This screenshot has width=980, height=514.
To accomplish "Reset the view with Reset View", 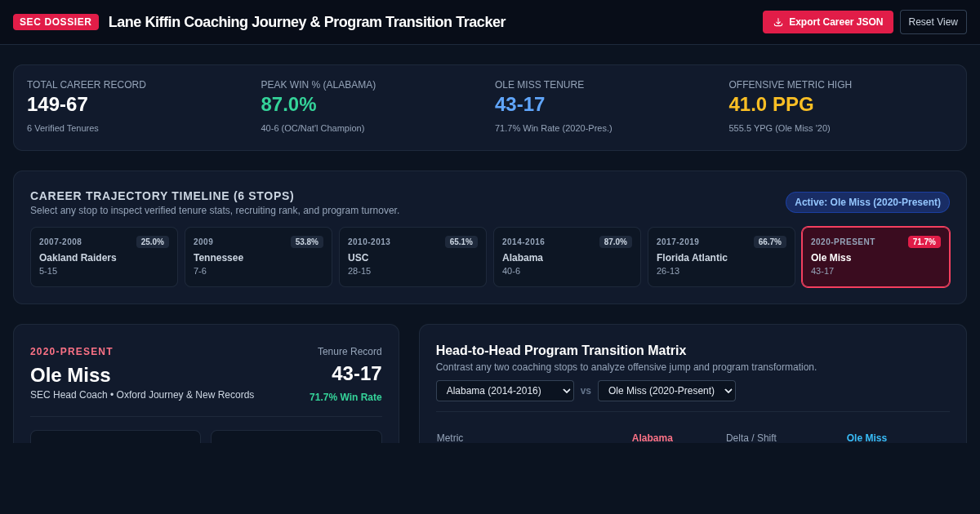I will tap(933, 22).
